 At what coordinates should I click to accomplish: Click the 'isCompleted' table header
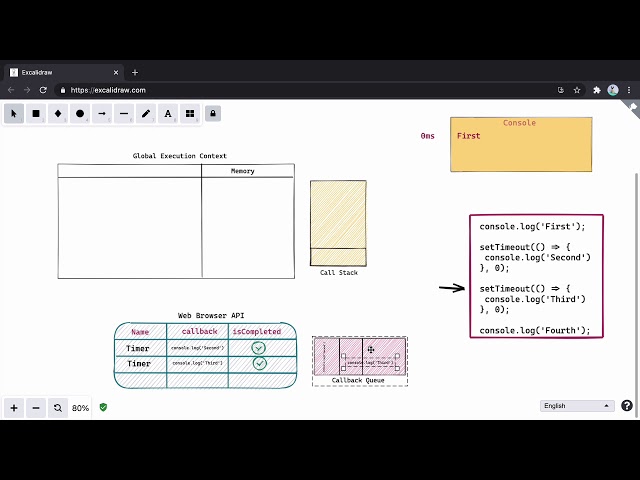(x=257, y=331)
